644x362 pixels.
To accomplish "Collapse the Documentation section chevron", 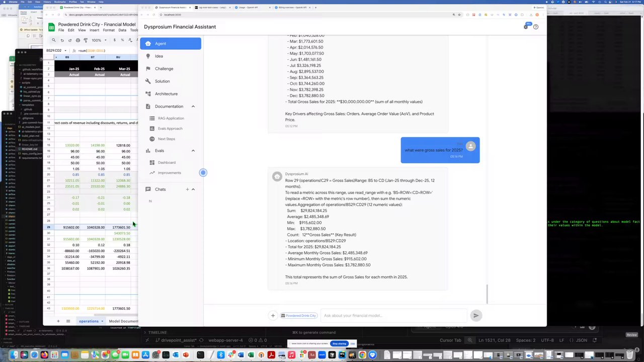I will pos(193,107).
